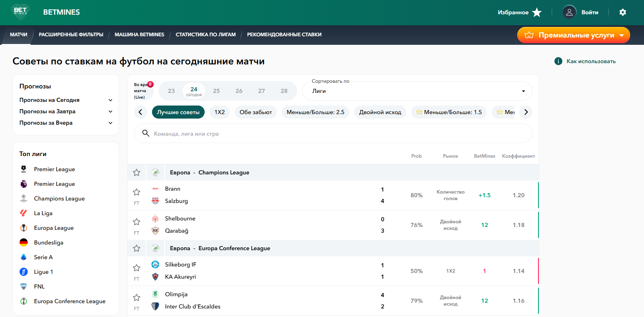Click Войти login link

point(590,12)
